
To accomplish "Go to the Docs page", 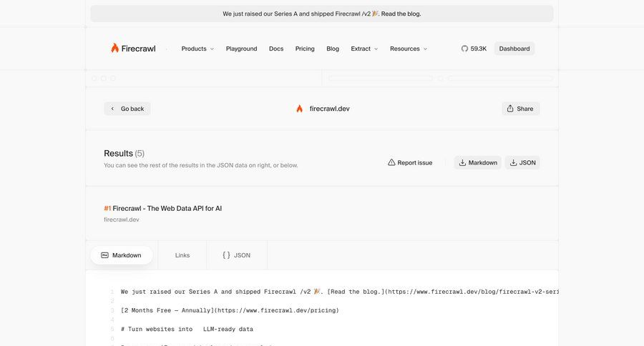I will click(x=276, y=49).
